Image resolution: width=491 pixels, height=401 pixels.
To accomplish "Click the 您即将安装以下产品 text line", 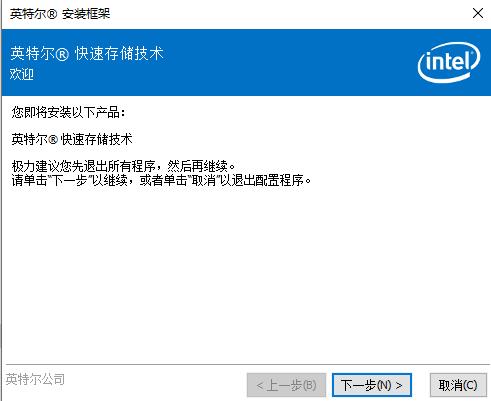I will click(x=68, y=112).
